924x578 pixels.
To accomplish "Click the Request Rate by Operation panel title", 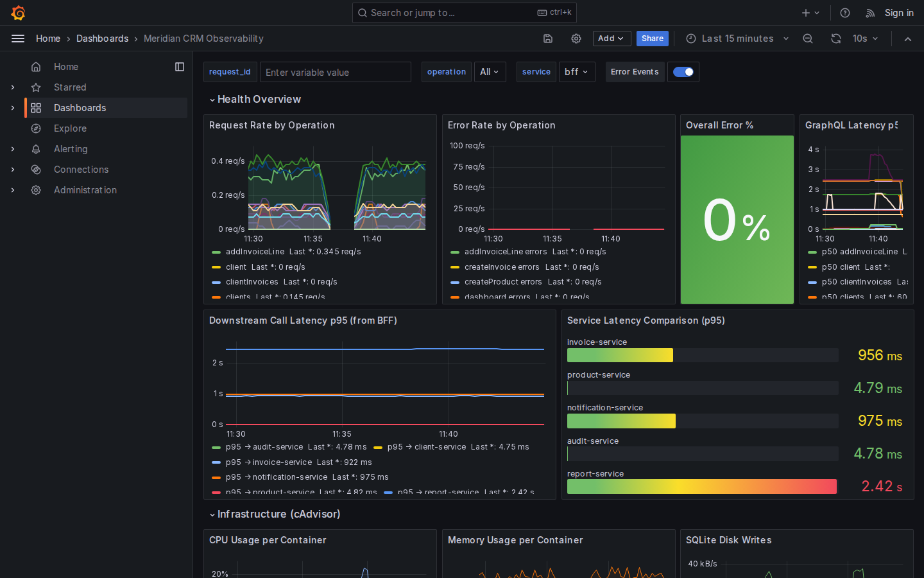I will 271,125.
